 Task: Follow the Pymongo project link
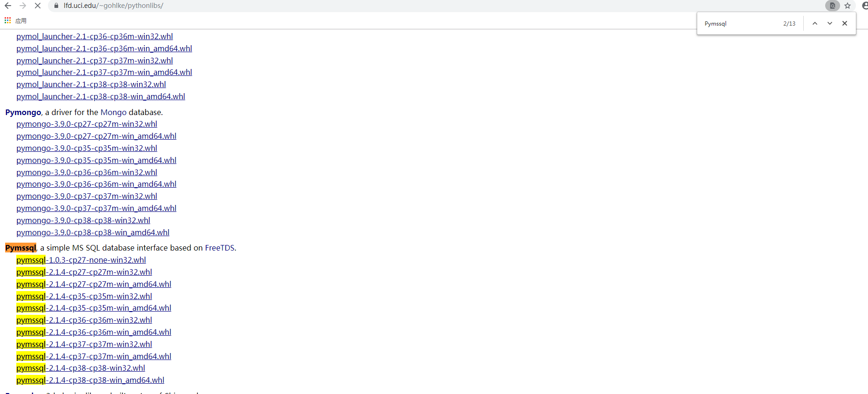point(23,112)
